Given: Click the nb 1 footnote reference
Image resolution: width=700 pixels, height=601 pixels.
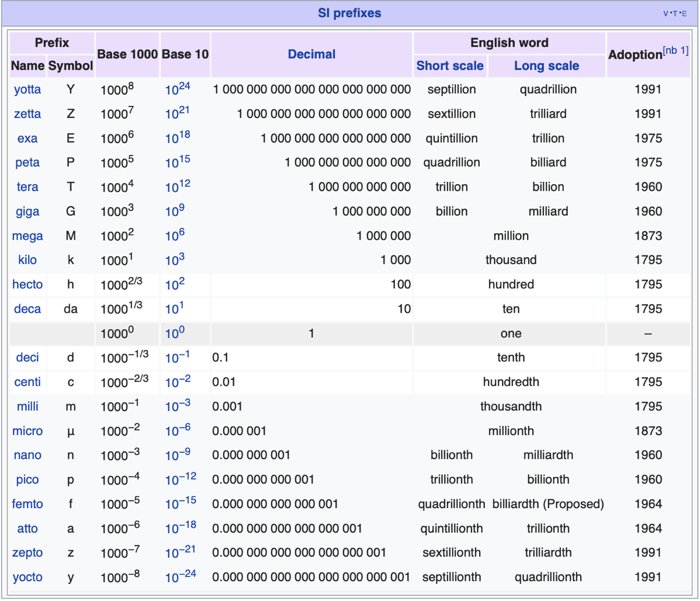Looking at the screenshot, I should coord(676,51).
